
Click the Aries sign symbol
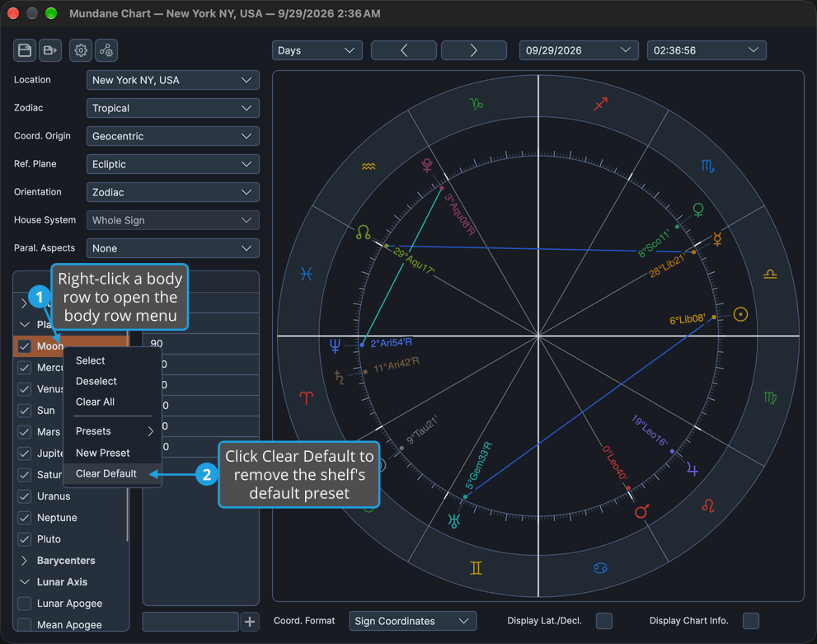click(307, 397)
